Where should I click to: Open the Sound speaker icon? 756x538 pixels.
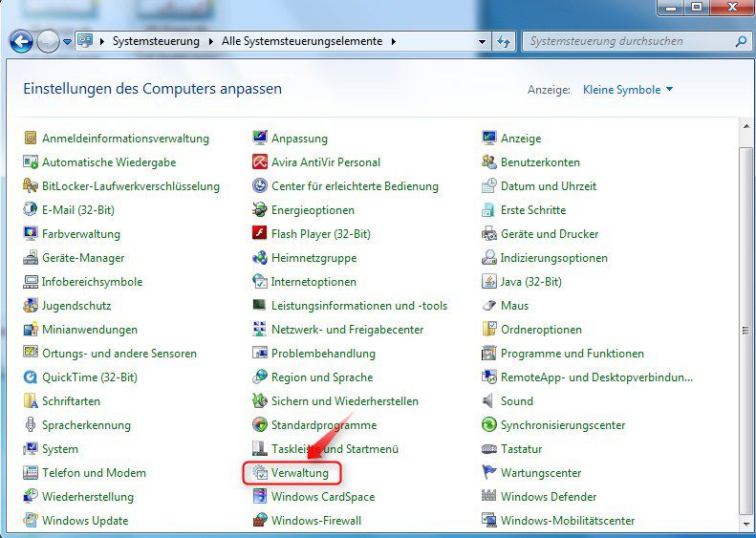click(489, 401)
